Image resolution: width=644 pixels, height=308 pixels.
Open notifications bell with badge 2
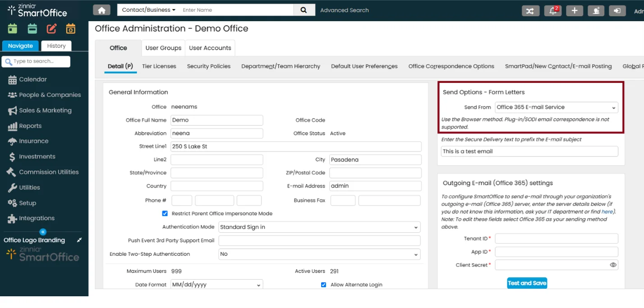552,11
